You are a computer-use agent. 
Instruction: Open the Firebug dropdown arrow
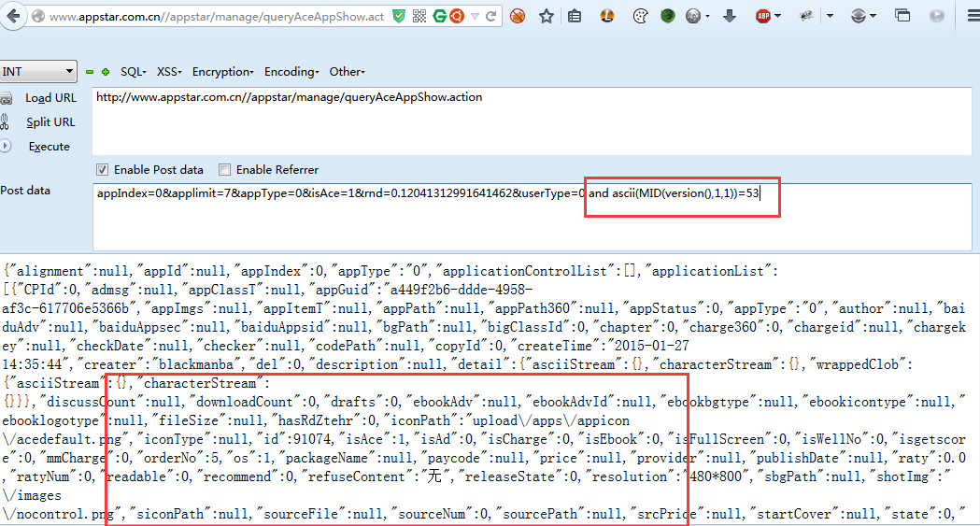click(x=830, y=17)
